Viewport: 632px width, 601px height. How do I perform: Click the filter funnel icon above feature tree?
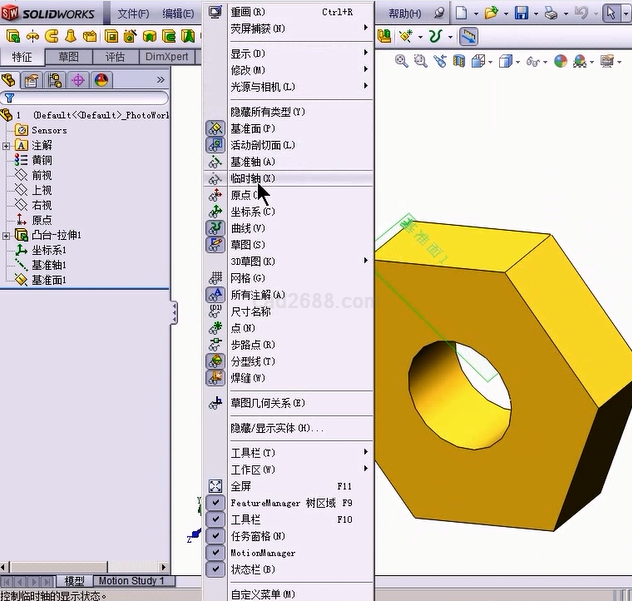(x=9, y=99)
